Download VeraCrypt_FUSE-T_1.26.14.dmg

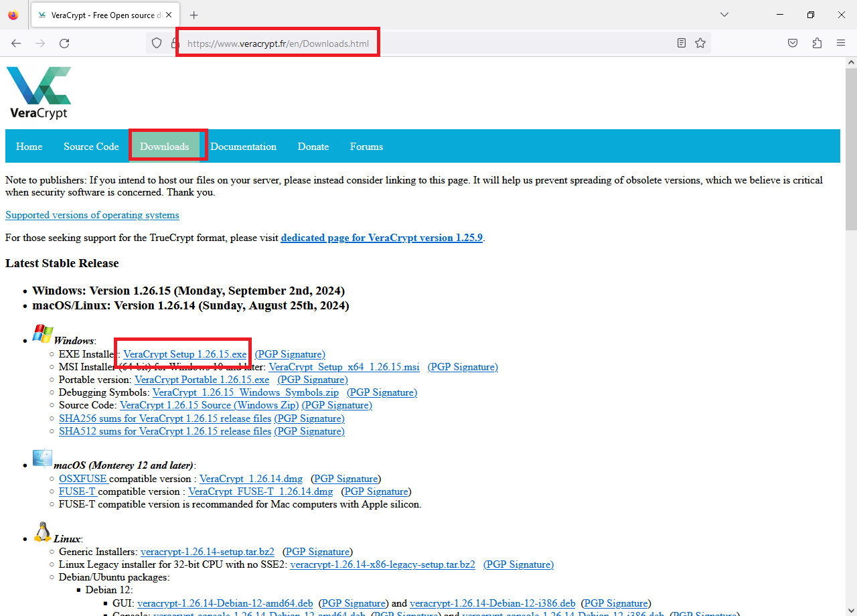click(260, 491)
